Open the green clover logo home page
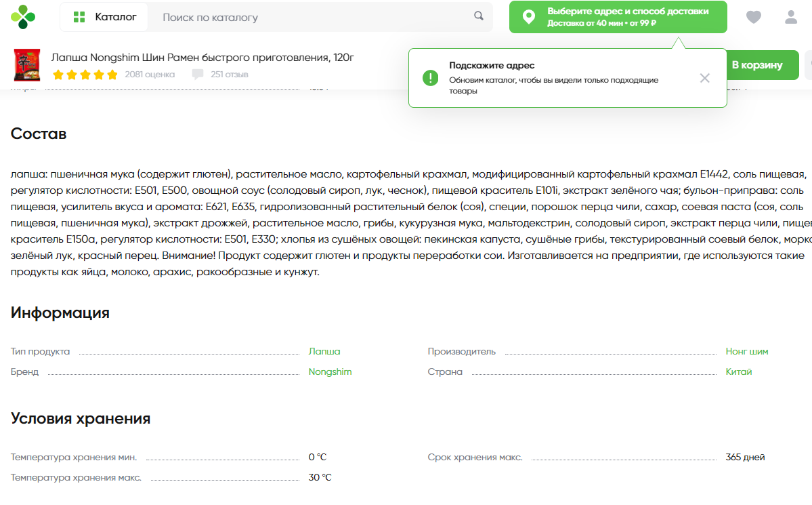This screenshot has height=505, width=812. click(x=23, y=16)
